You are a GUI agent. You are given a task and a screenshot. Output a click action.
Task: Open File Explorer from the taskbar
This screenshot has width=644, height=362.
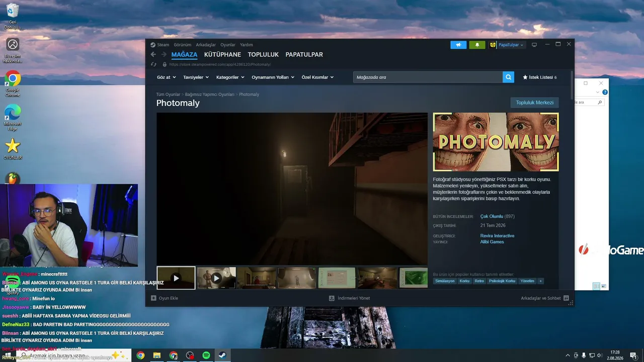coord(156,355)
